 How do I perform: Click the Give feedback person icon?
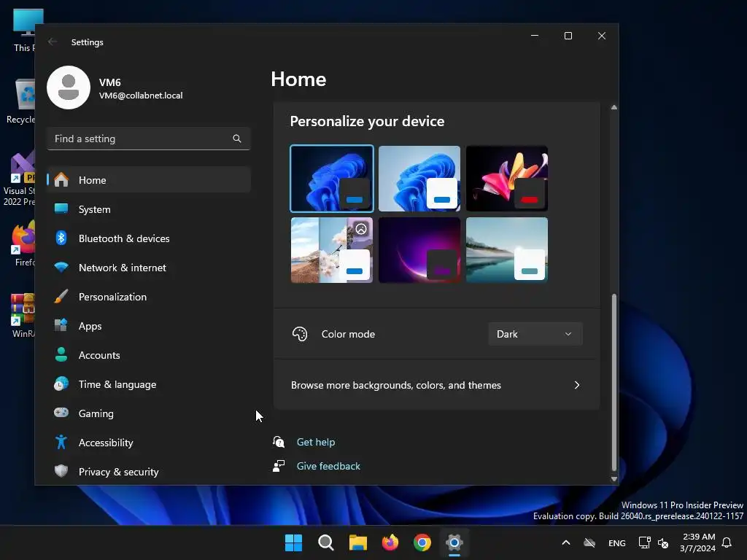[x=279, y=466]
